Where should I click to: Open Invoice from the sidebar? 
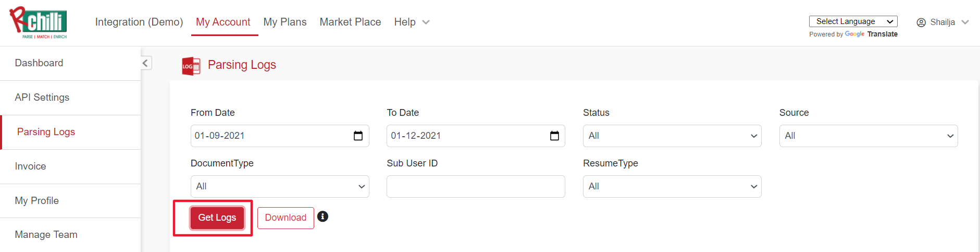click(31, 166)
